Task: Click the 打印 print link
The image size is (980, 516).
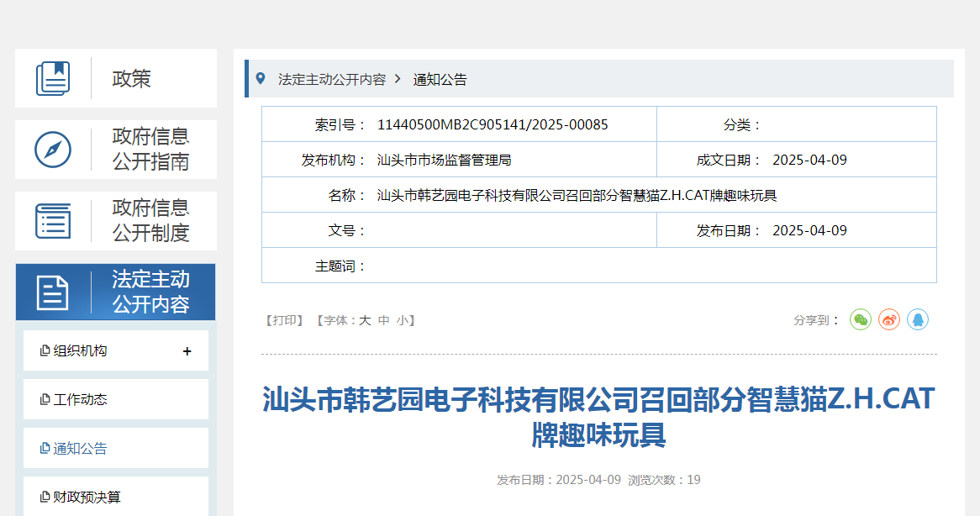Action: point(284,320)
